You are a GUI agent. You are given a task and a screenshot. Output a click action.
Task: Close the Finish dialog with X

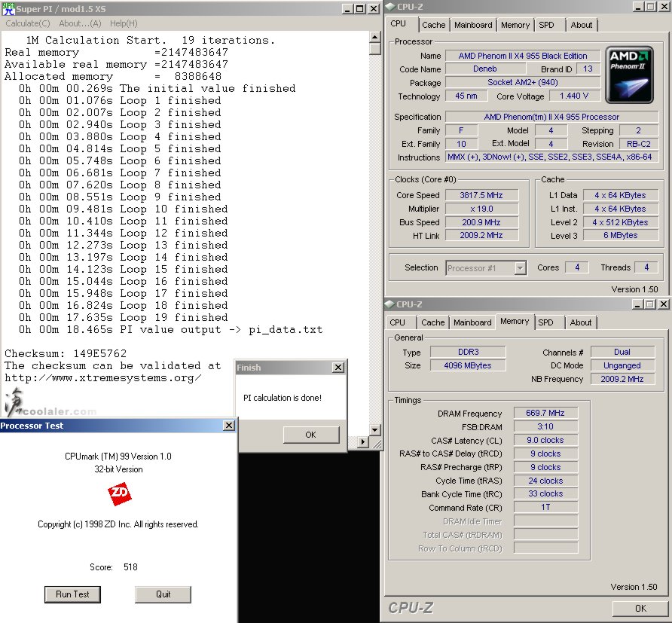tap(338, 367)
